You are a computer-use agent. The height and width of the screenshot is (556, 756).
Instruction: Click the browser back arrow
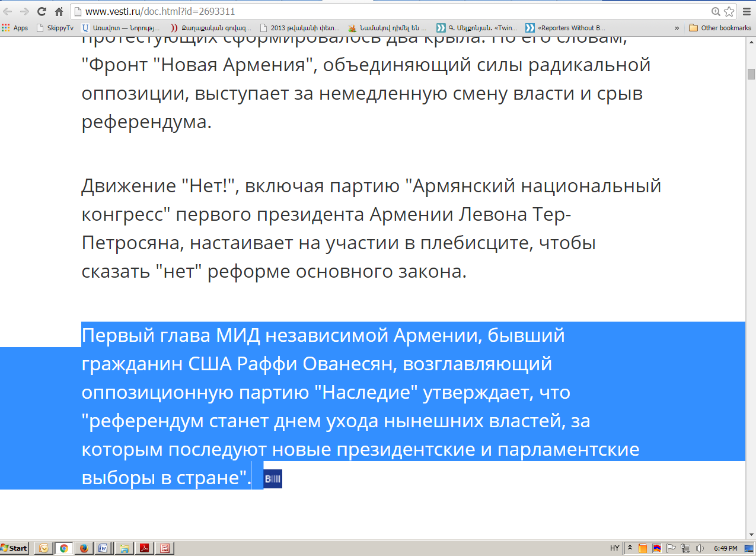[8, 11]
